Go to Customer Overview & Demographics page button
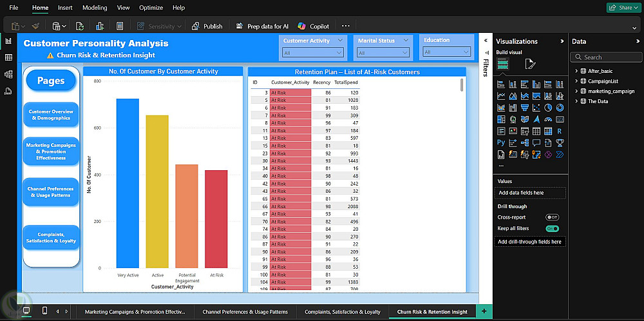The width and height of the screenshot is (644, 321). (51, 115)
